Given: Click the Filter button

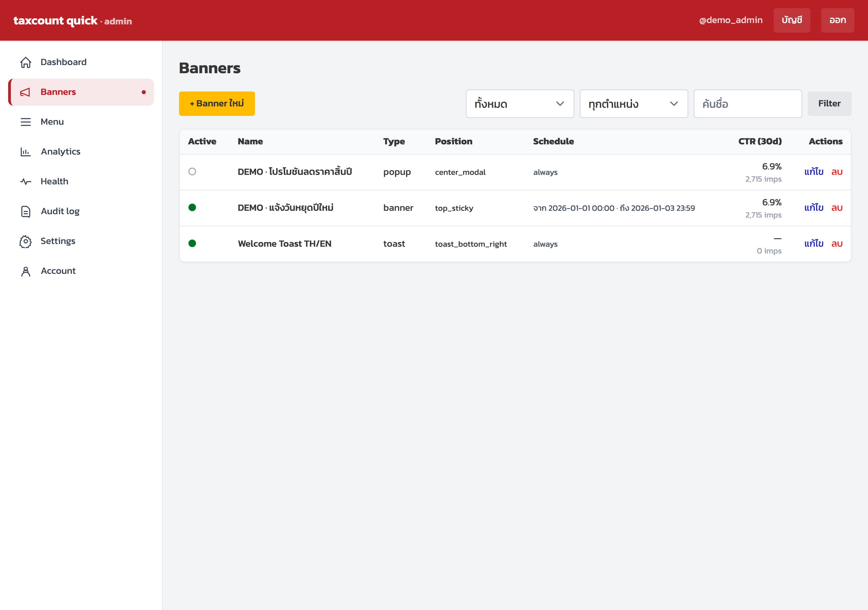Looking at the screenshot, I should (829, 104).
